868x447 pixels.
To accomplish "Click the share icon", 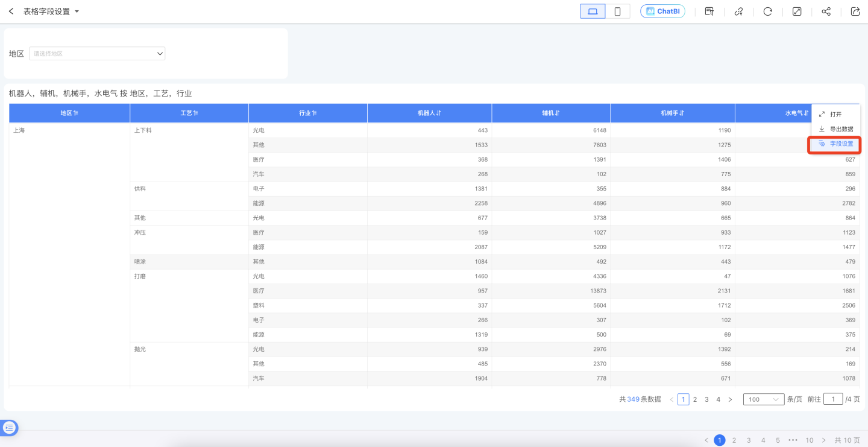I will tap(826, 11).
